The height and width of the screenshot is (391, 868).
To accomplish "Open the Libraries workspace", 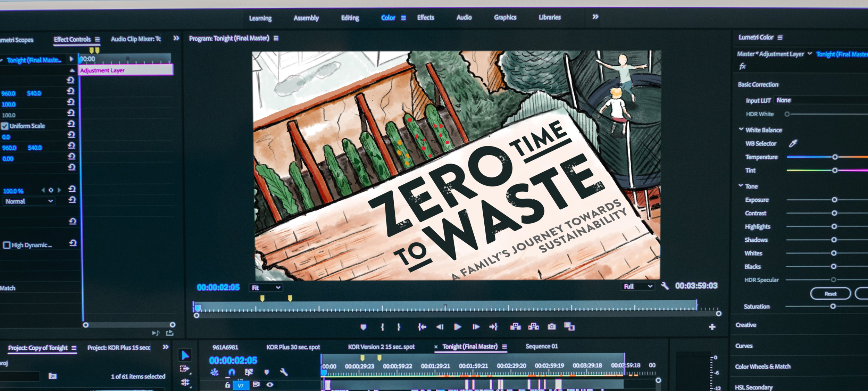I will pos(549,17).
